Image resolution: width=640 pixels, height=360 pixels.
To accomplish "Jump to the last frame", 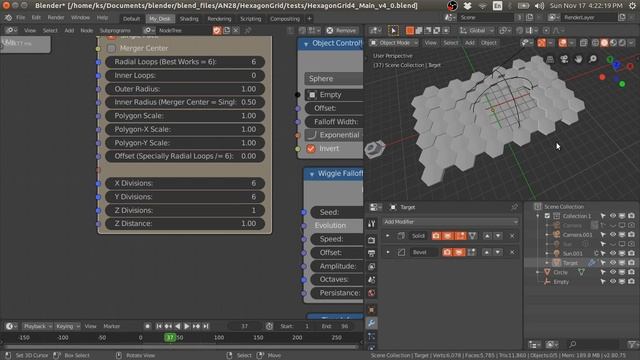I will click(206, 326).
